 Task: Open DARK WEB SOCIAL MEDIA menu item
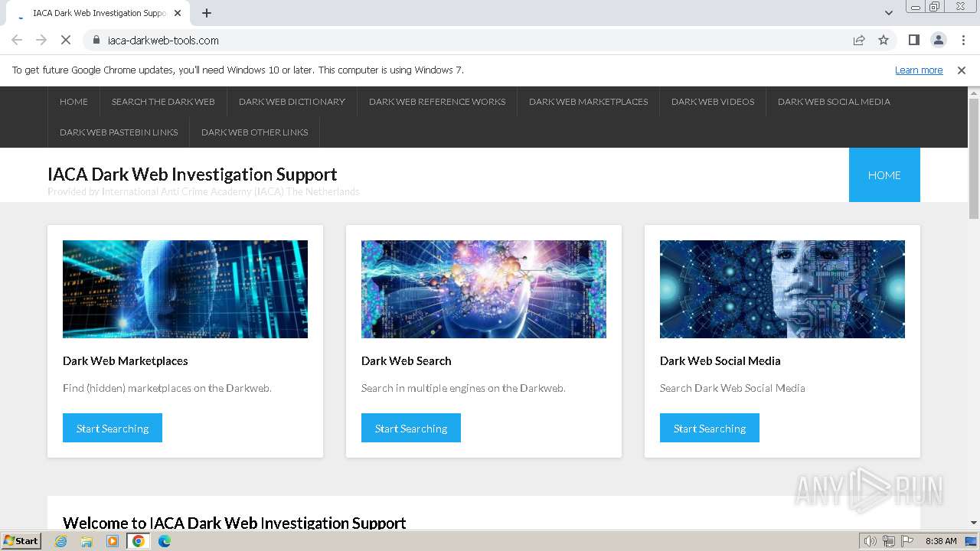coord(834,102)
